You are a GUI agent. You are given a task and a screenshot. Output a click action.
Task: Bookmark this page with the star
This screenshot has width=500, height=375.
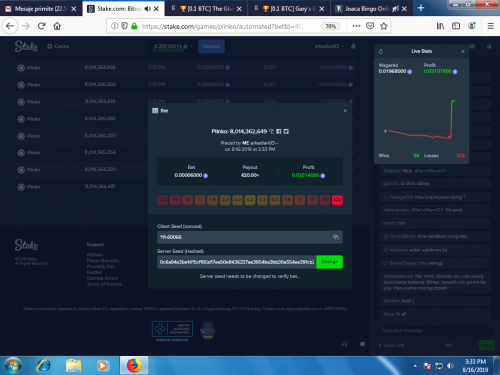(384, 26)
